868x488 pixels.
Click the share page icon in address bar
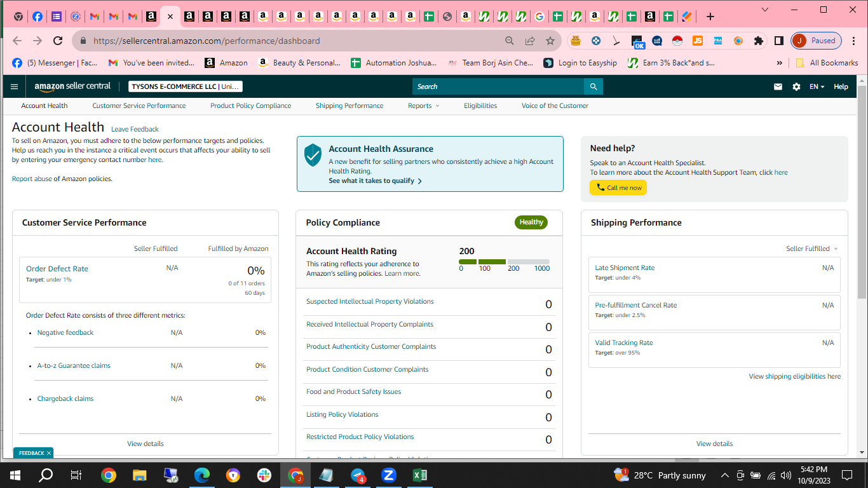(530, 41)
